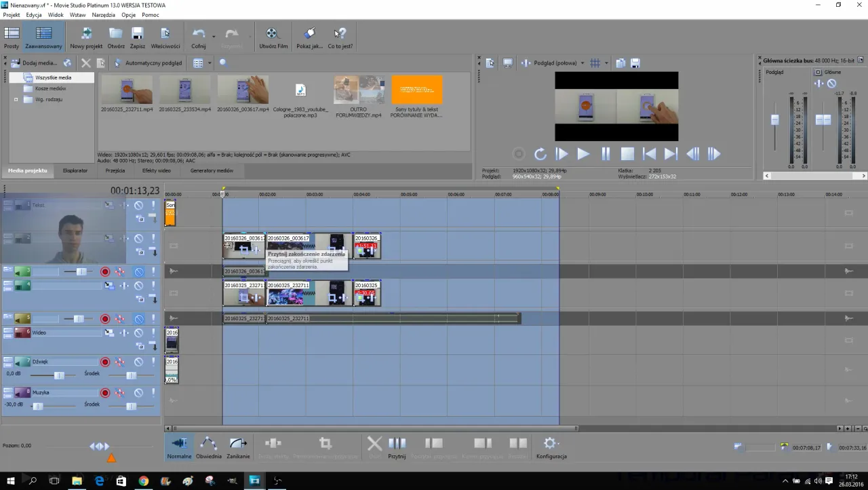This screenshot has height=490, width=868.
Task: Open the Projekt menu
Action: [12, 15]
